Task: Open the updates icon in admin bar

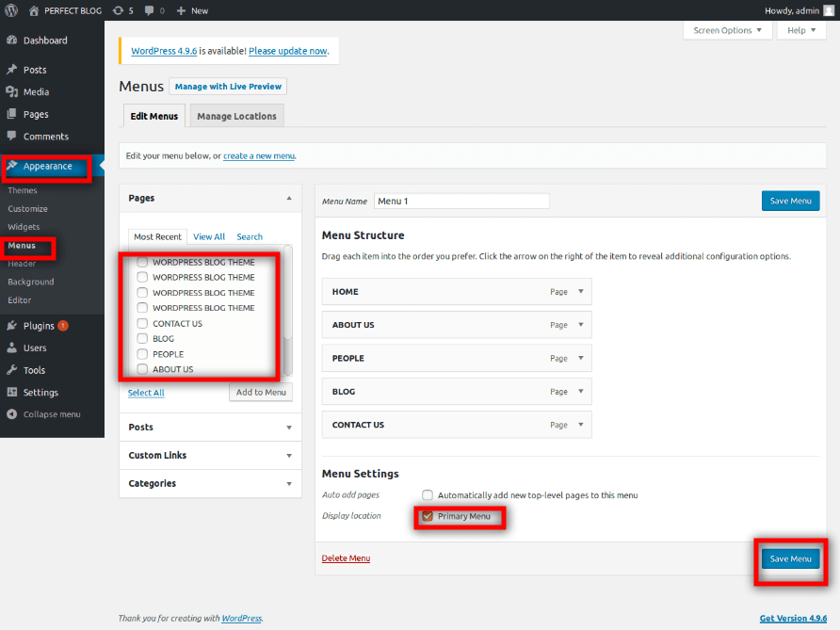Action: [x=118, y=10]
